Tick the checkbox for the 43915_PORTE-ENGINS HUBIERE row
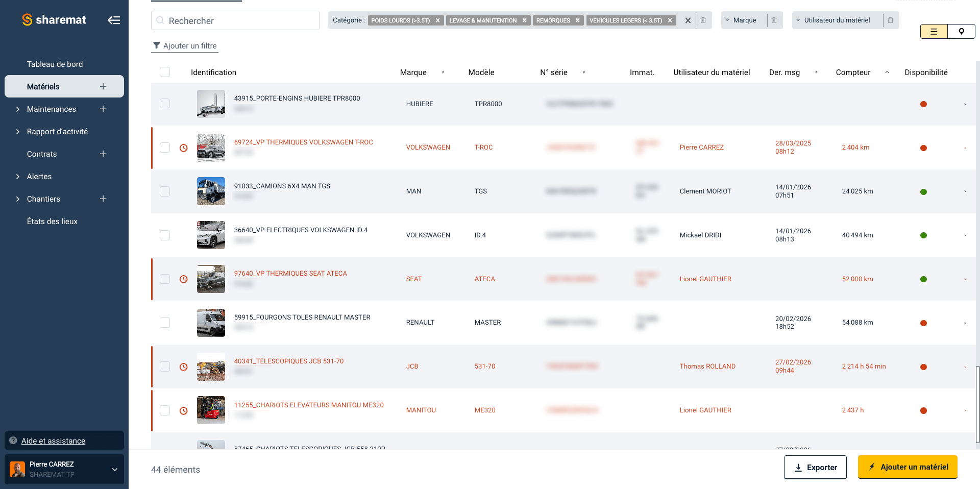 (164, 104)
